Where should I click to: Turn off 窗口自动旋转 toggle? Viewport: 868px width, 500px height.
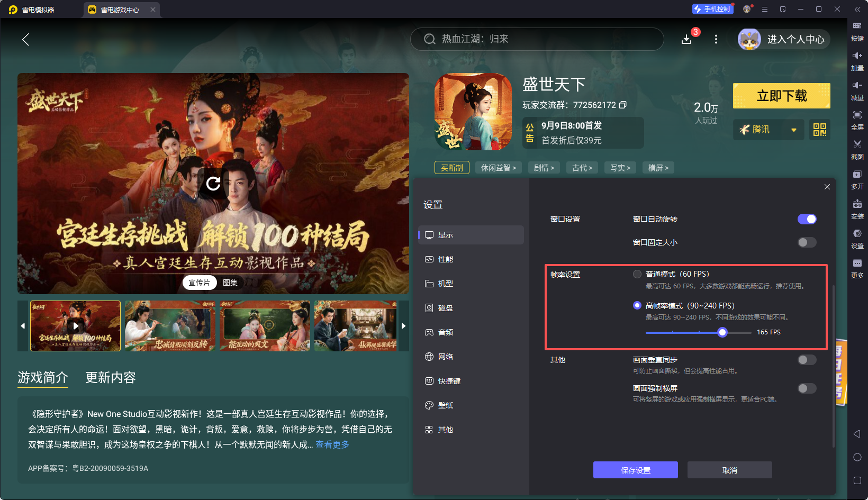coord(807,219)
